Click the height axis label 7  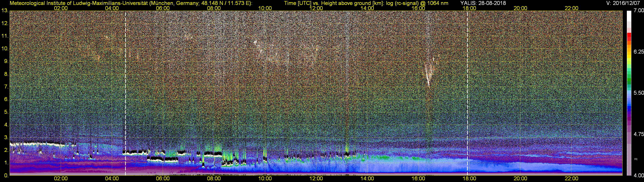(6, 87)
